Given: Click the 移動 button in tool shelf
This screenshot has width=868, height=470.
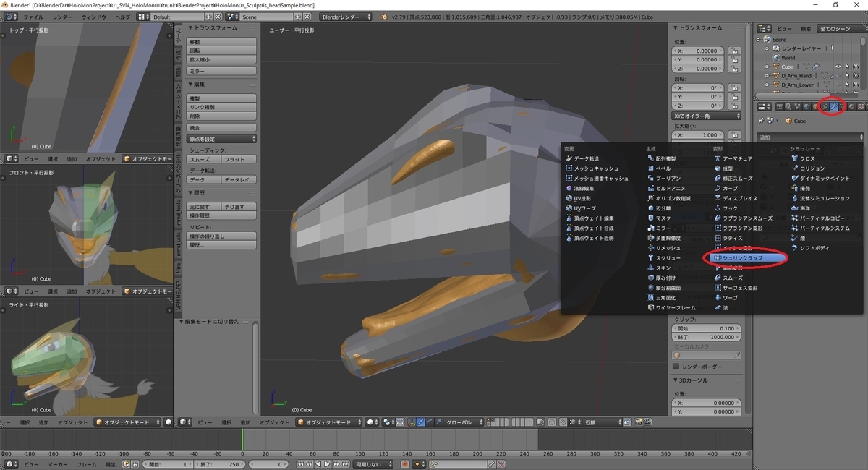Looking at the screenshot, I should 222,42.
